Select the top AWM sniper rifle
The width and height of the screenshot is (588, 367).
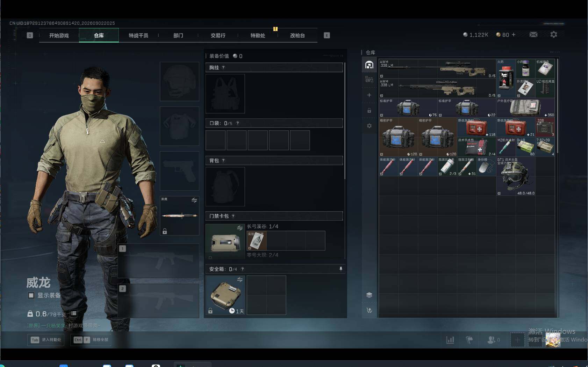pyautogui.click(x=437, y=68)
